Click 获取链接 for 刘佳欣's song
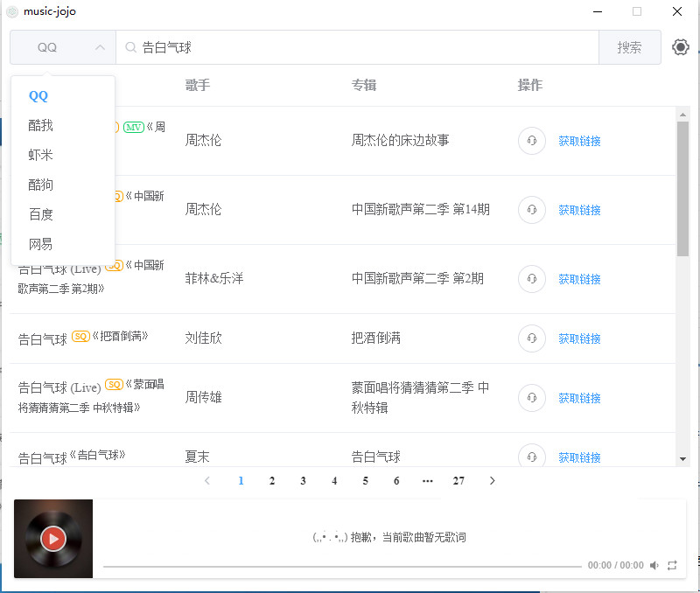 coord(580,338)
